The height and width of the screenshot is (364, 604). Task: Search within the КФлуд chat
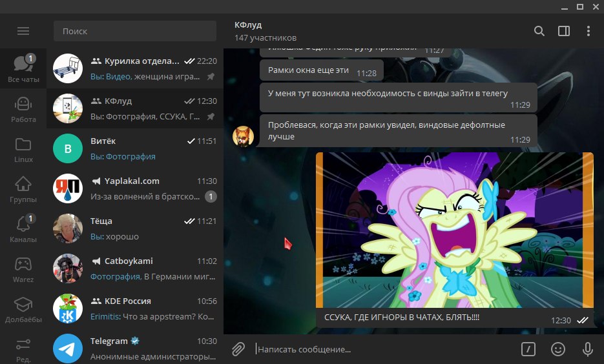point(539,31)
